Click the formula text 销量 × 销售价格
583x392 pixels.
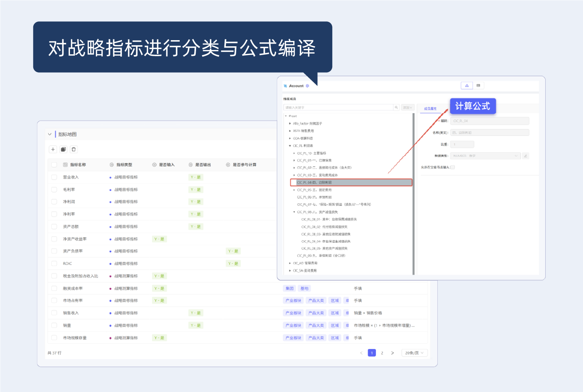368,313
